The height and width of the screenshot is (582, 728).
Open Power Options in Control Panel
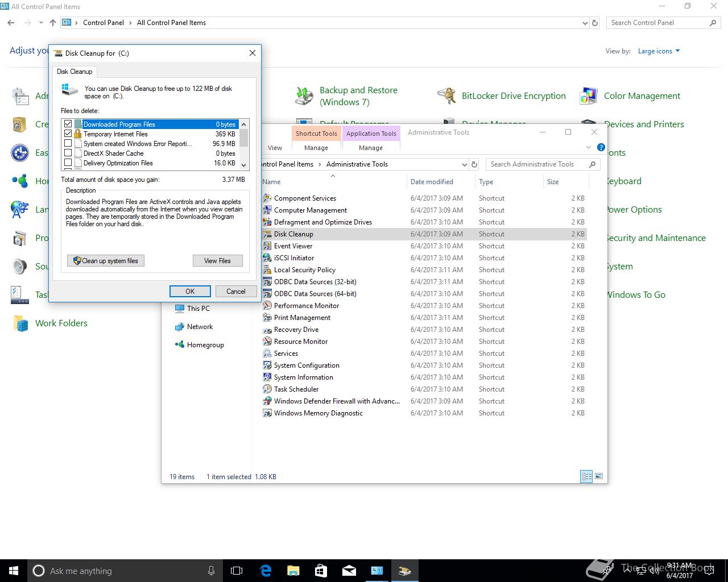[634, 210]
